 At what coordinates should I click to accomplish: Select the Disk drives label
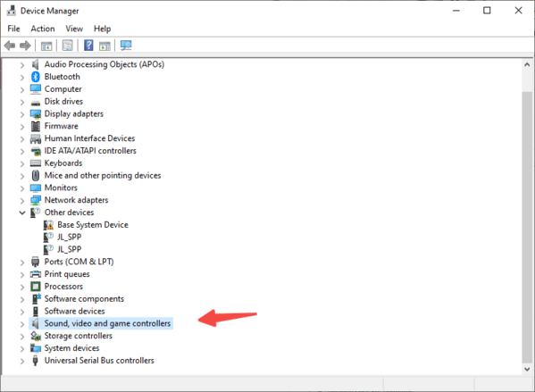point(63,102)
